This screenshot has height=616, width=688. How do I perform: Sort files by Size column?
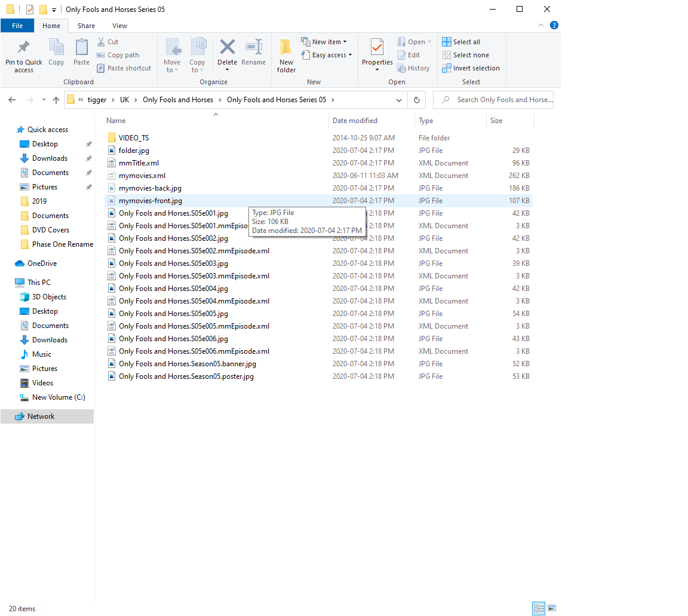510,121
